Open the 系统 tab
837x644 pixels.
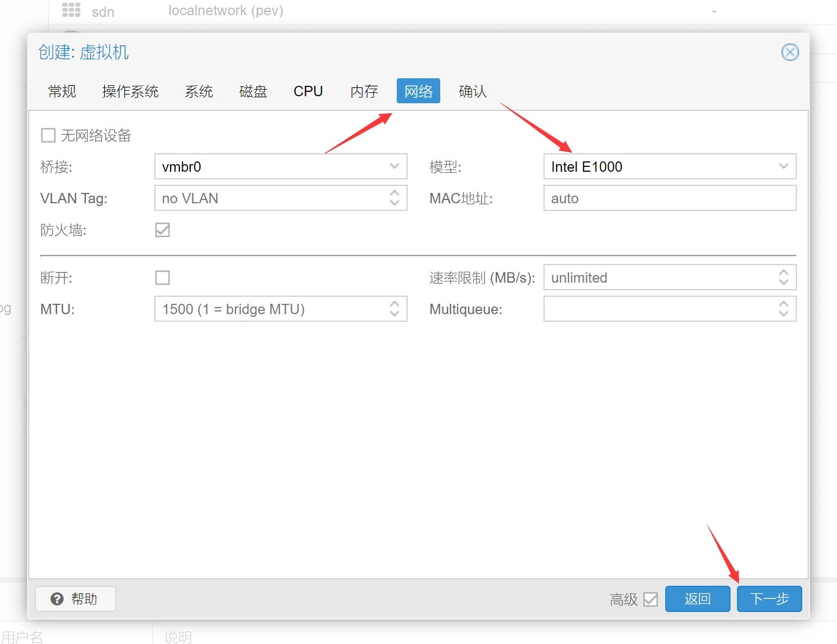click(x=199, y=91)
